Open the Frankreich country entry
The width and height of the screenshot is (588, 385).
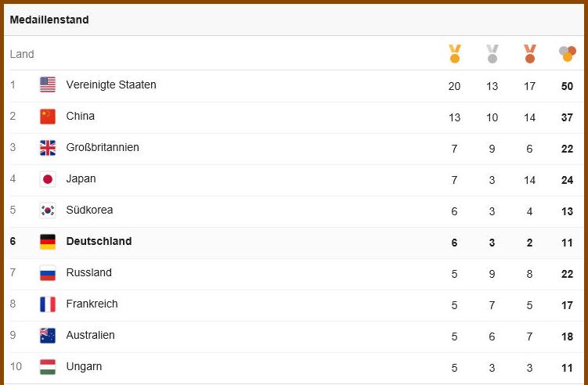click(92, 304)
